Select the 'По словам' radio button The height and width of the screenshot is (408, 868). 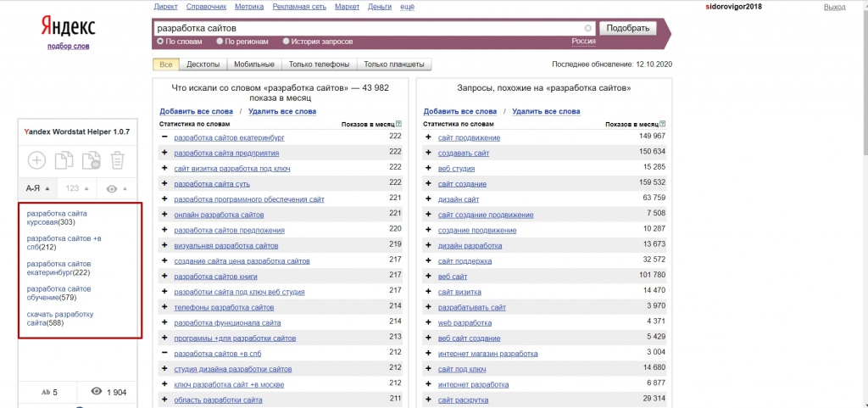tap(160, 41)
